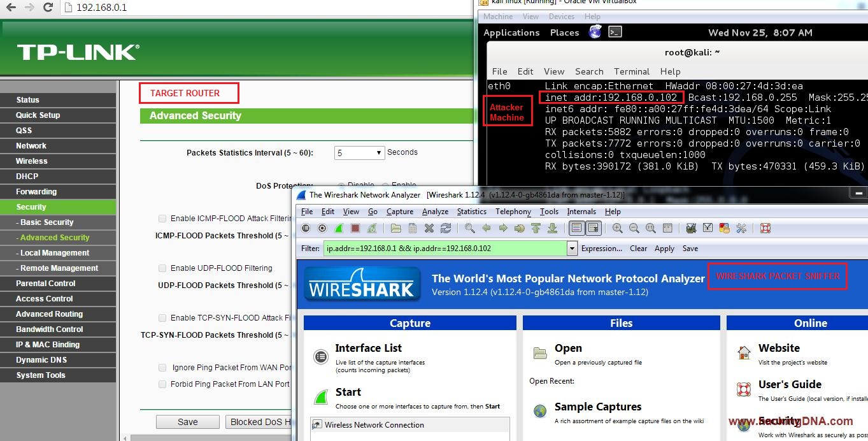The width and height of the screenshot is (868, 441).
Task: Go forward in packet history arrow
Action: (x=503, y=228)
